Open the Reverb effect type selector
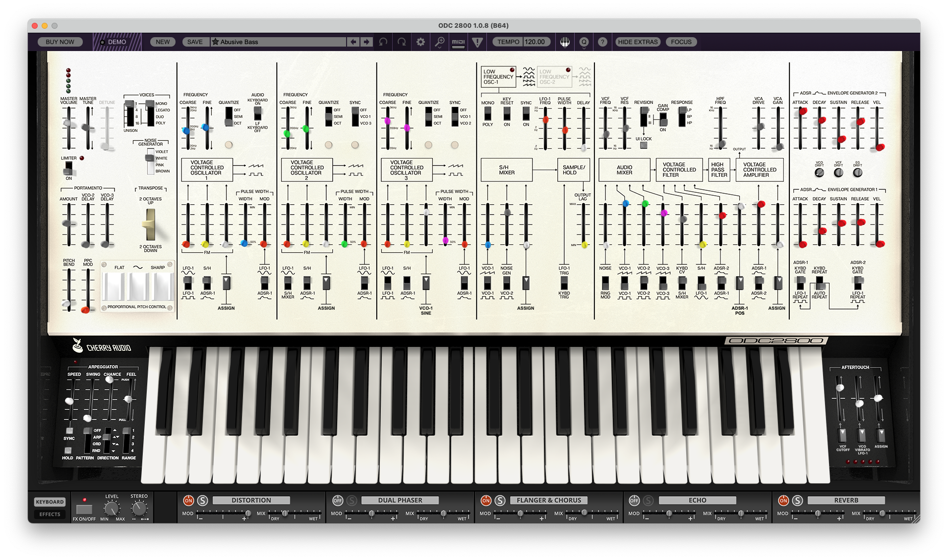Image resolution: width=948 pixels, height=560 pixels. 846,501
